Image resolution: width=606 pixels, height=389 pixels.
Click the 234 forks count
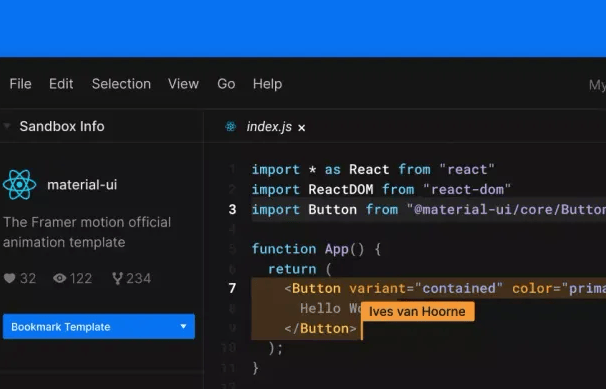(x=139, y=279)
